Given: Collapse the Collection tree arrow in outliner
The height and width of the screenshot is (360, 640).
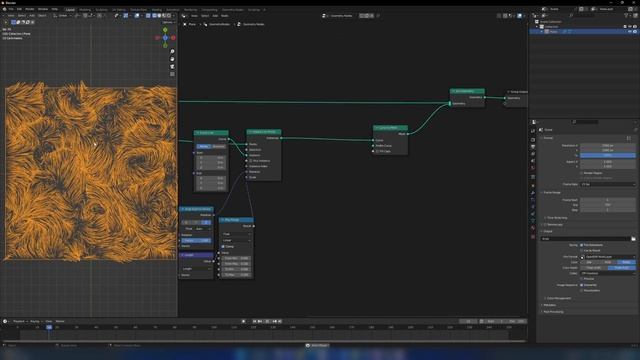Looking at the screenshot, I should coord(537,27).
